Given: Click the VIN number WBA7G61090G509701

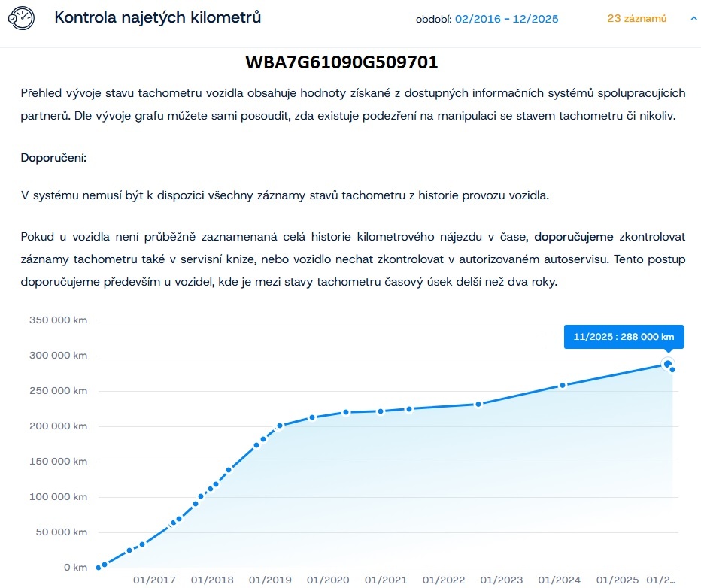Looking at the screenshot, I should (x=341, y=62).
